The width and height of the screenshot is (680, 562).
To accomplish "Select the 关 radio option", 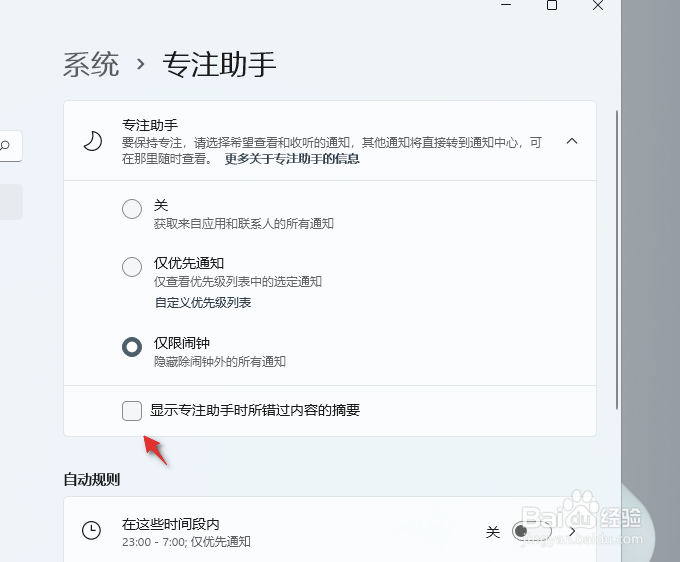I will click(x=132, y=209).
